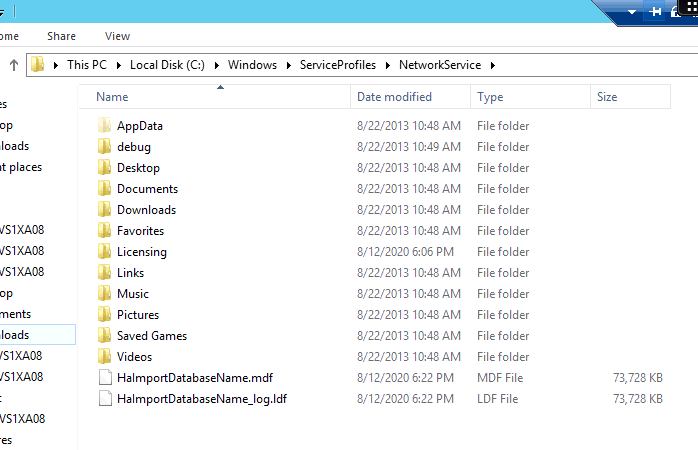Select the HaImportDatabaseName.mdf file icon
This screenshot has height=450, width=698.
click(x=105, y=377)
